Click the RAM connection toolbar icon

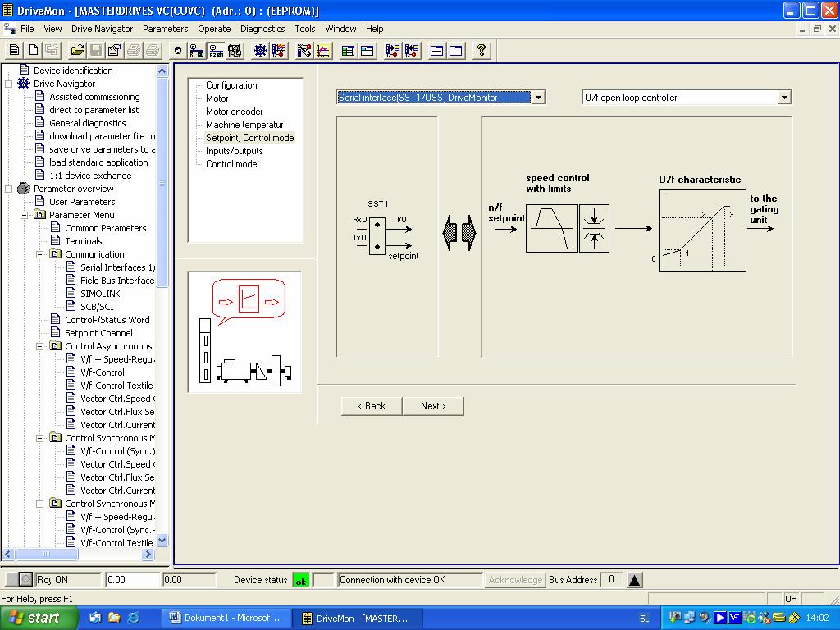point(197,50)
